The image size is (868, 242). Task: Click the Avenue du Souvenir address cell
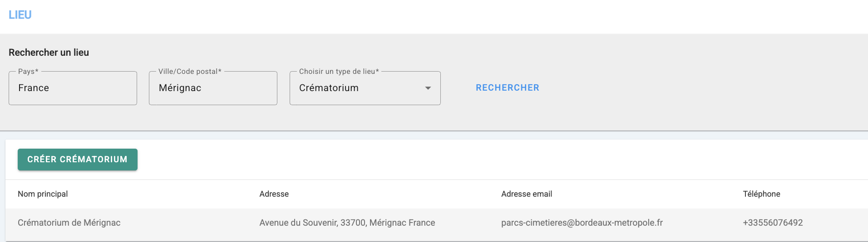(347, 223)
